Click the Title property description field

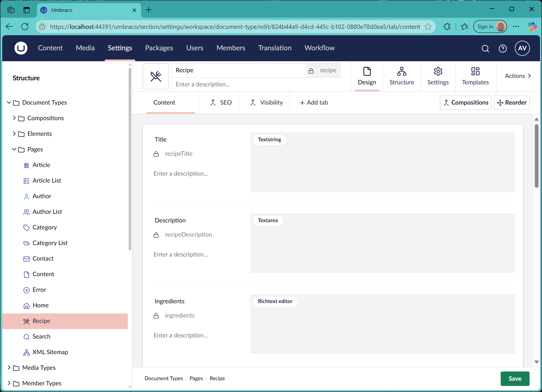pos(197,174)
